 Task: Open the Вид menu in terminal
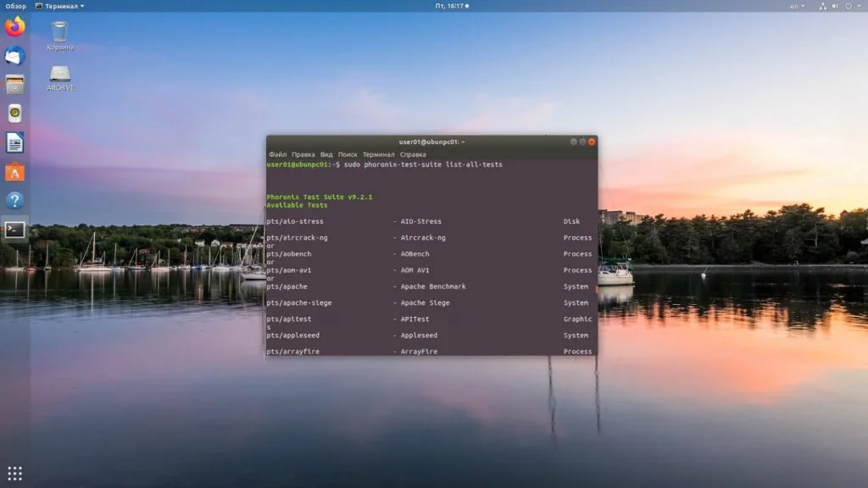[326, 155]
